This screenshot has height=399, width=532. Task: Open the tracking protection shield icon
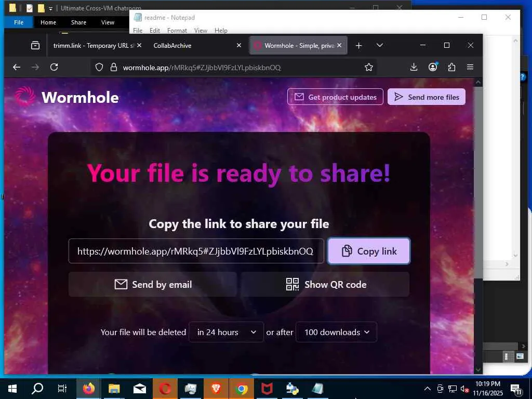[x=99, y=67]
